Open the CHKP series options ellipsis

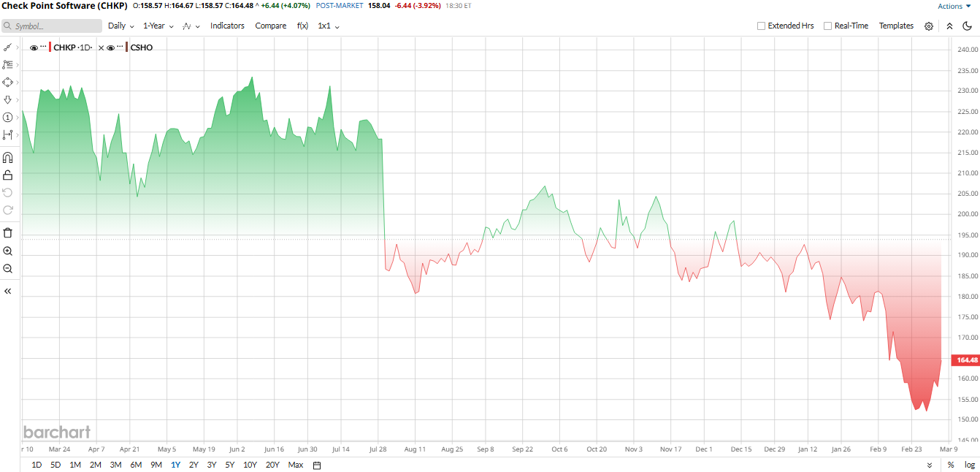43,47
